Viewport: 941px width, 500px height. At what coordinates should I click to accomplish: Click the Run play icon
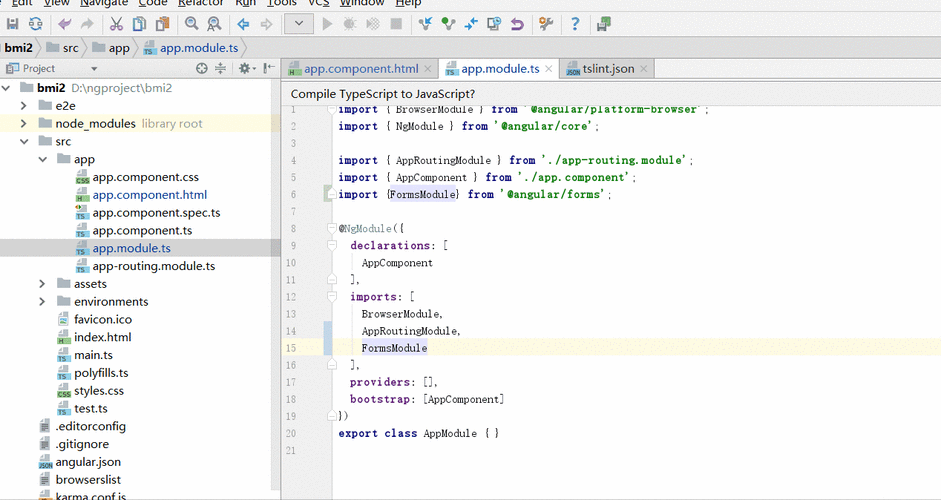click(x=327, y=24)
